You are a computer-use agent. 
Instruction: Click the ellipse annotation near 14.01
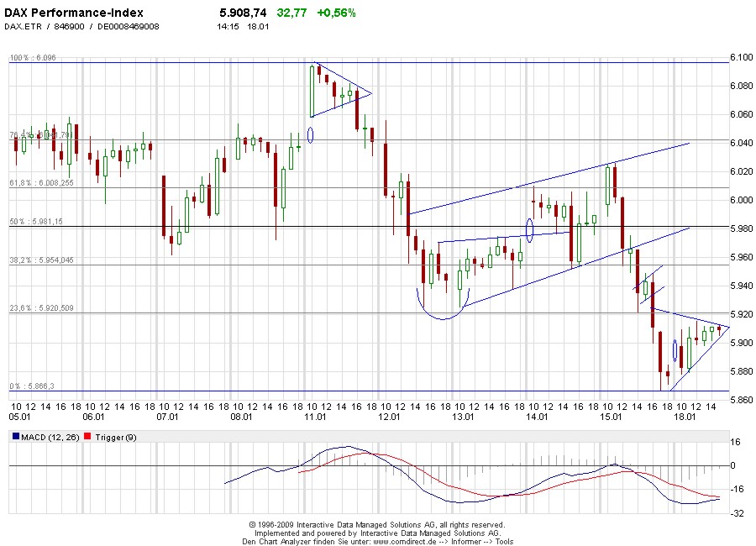point(529,229)
